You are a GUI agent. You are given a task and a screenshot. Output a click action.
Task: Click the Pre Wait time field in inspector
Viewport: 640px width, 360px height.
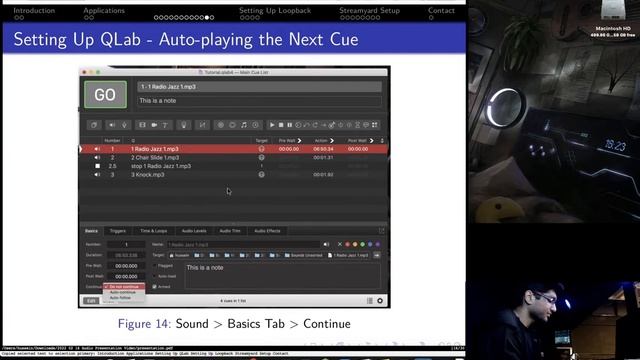click(x=126, y=266)
